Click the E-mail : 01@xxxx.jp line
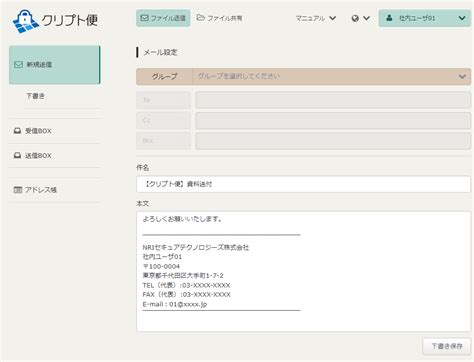The image size is (474, 362). 175,304
